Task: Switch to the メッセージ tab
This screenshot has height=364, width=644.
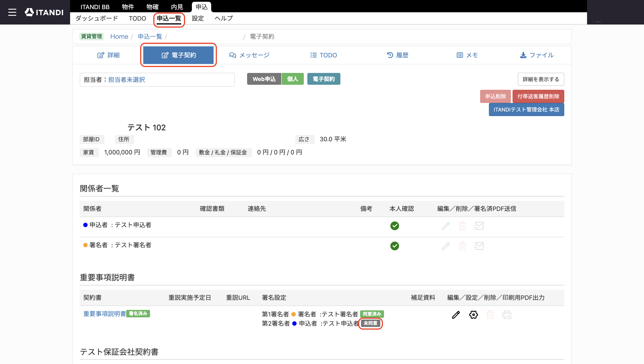Action: tap(249, 55)
